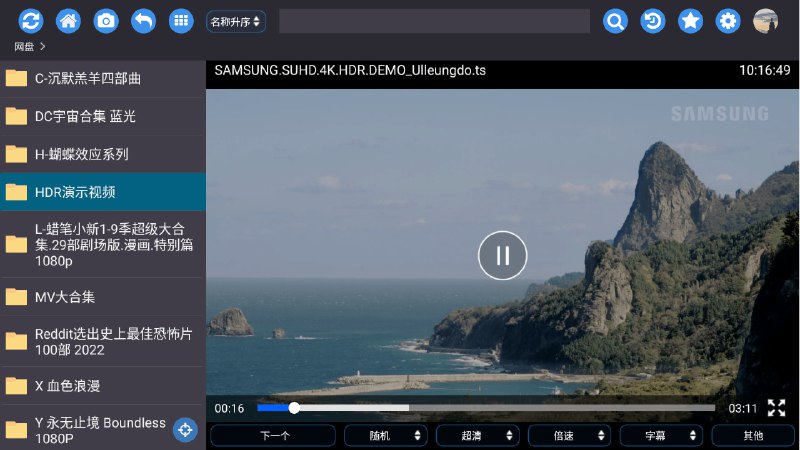The image size is (800, 450).
Task: Click the video progress slider bar
Action: (x=485, y=408)
